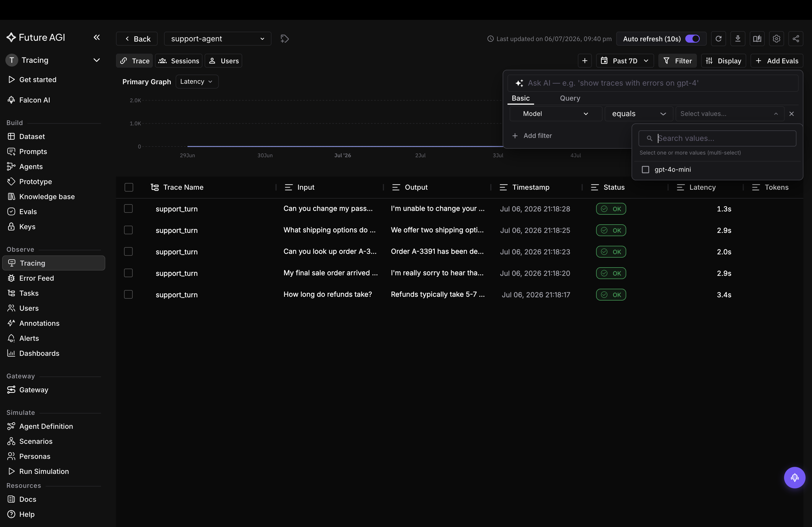The image size is (812, 527).
Task: Open the Past 7D date range dropdown
Action: [625, 61]
